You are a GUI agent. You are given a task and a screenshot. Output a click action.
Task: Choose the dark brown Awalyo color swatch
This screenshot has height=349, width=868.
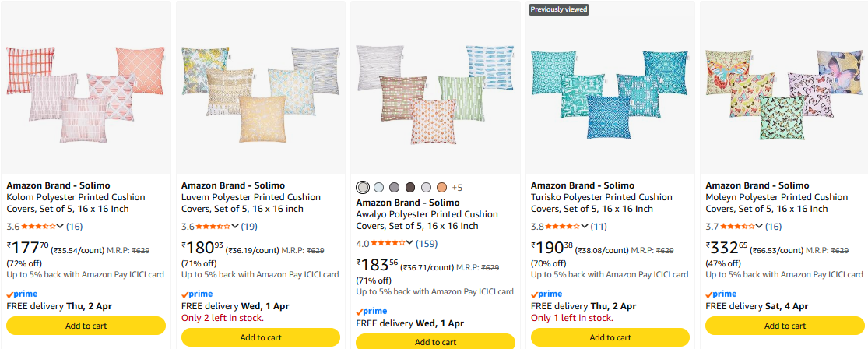[x=410, y=187]
